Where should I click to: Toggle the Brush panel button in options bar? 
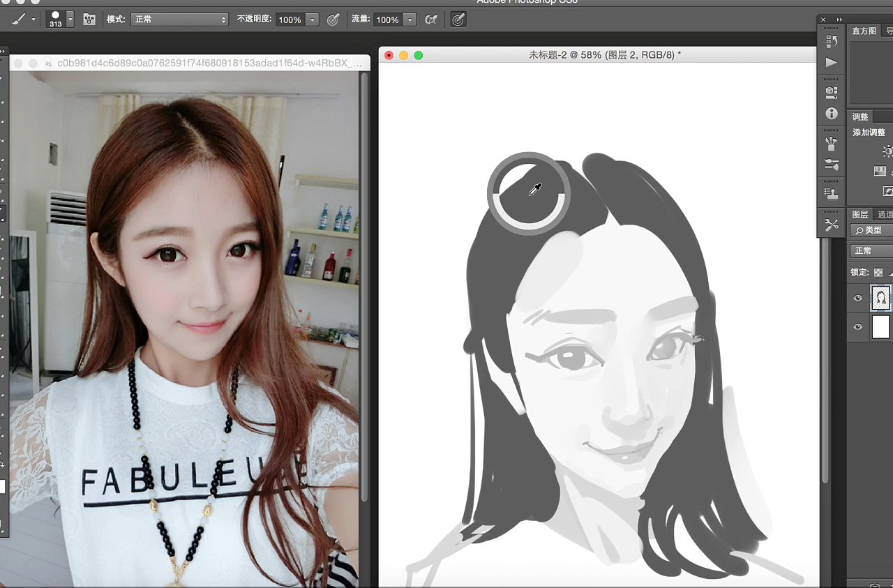pos(89,20)
